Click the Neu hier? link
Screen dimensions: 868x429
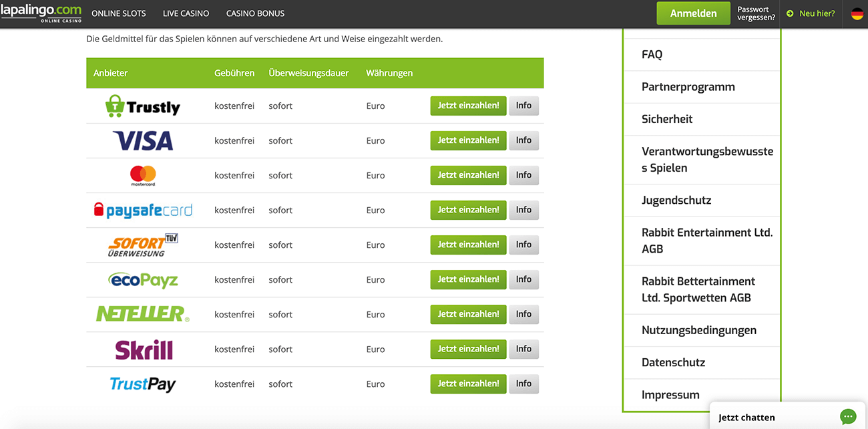click(817, 13)
